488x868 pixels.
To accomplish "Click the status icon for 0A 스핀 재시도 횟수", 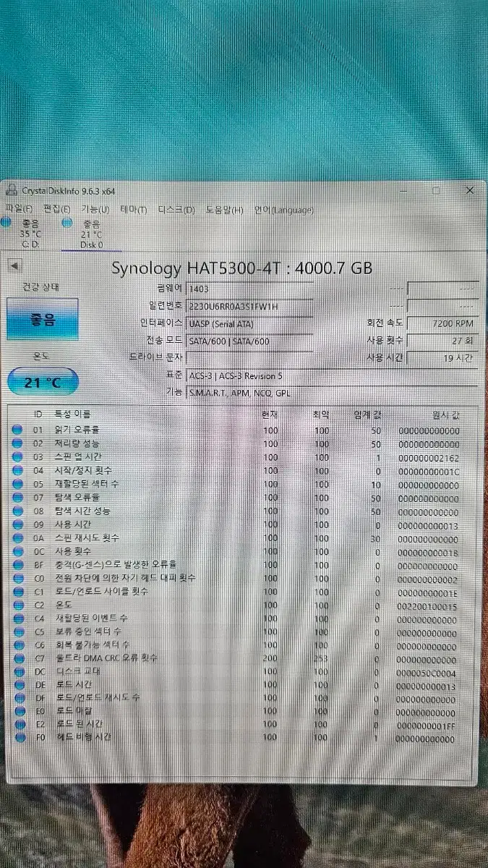I will [17, 539].
